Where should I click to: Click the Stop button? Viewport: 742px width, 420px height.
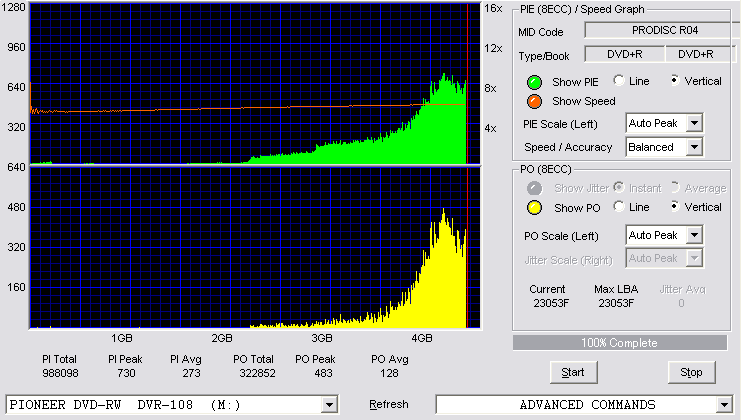[691, 373]
